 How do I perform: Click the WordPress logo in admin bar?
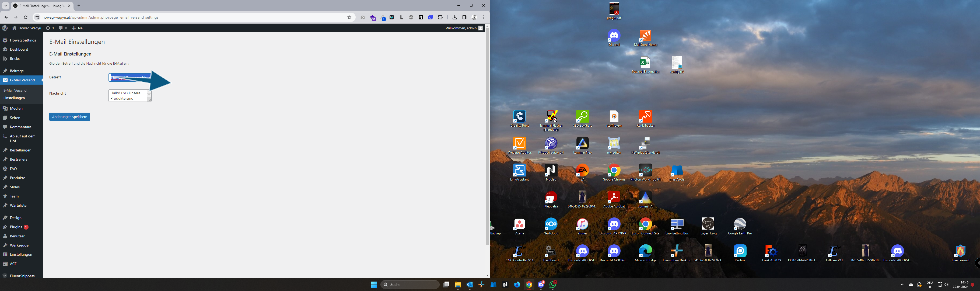point(5,28)
